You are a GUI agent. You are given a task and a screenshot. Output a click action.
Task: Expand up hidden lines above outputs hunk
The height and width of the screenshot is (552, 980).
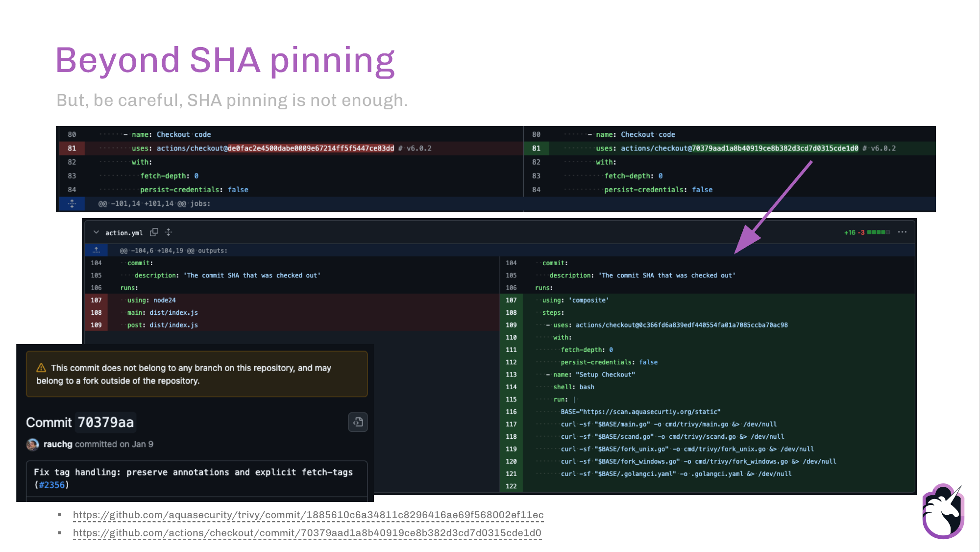tap(96, 250)
